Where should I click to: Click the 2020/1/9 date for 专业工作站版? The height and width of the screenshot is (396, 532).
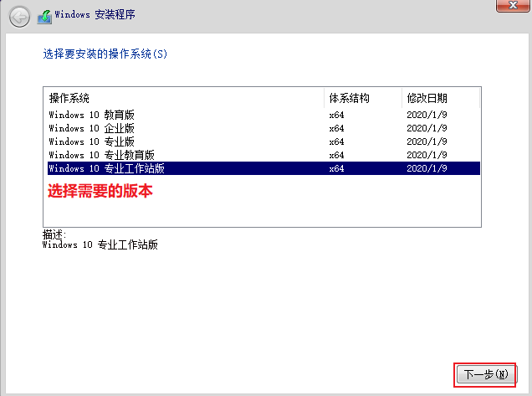coord(427,168)
